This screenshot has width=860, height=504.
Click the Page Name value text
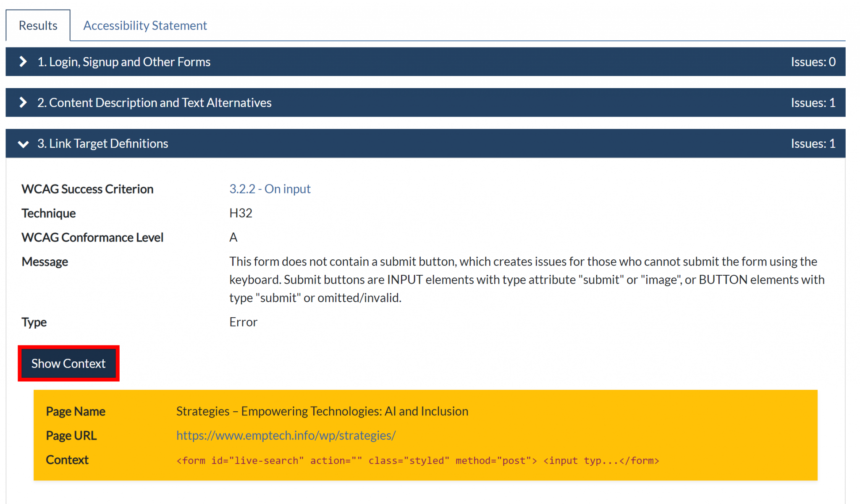(322, 411)
